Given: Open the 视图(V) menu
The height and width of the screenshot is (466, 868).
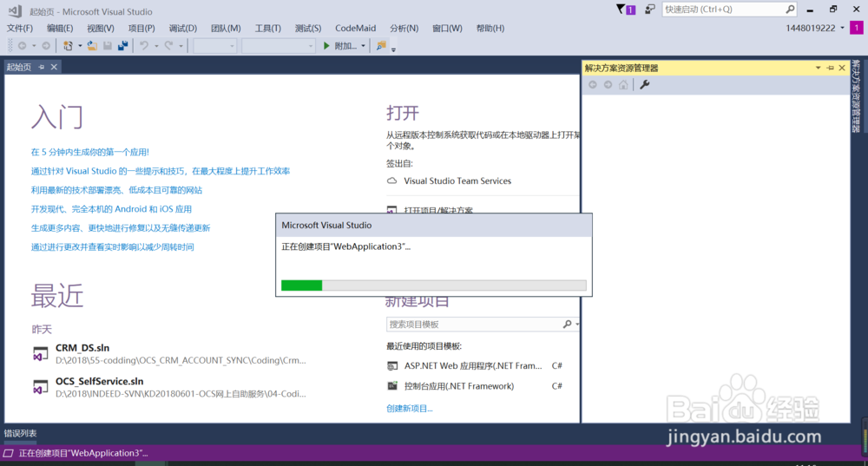Looking at the screenshot, I should pos(100,29).
